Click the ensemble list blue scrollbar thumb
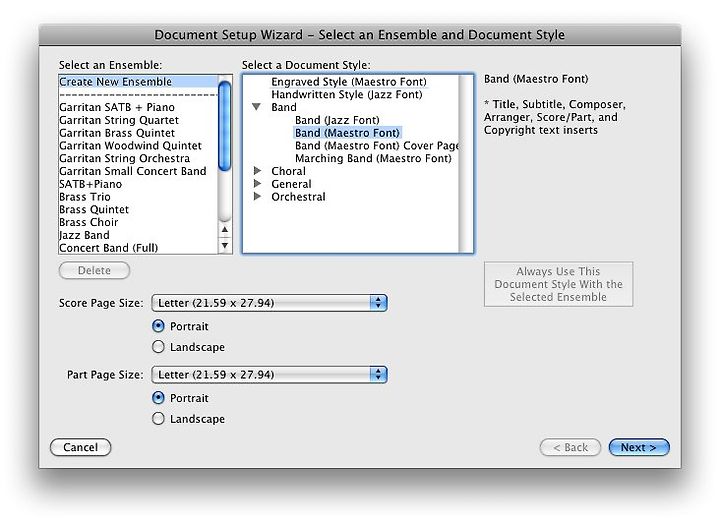This screenshot has height=522, width=720. pyautogui.click(x=225, y=126)
